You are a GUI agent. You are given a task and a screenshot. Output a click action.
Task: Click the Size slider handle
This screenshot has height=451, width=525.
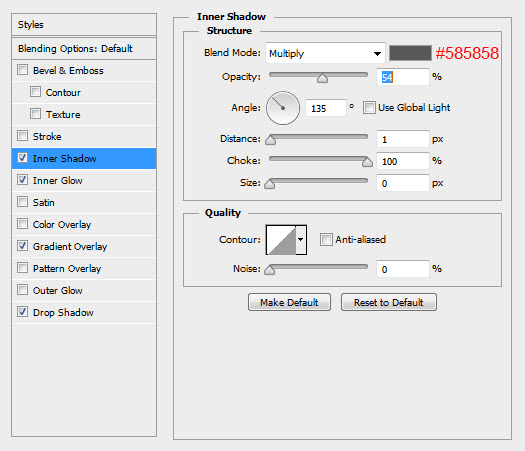tap(270, 184)
